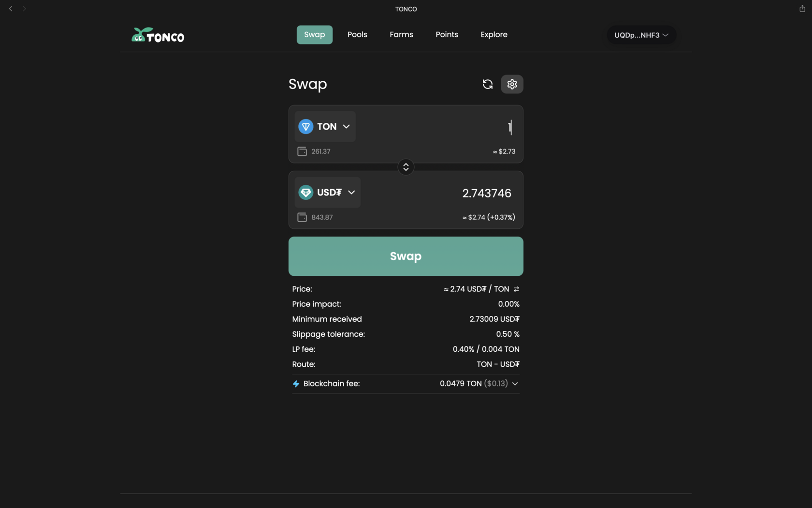Open the Points tab
Image resolution: width=812 pixels, height=508 pixels.
447,35
